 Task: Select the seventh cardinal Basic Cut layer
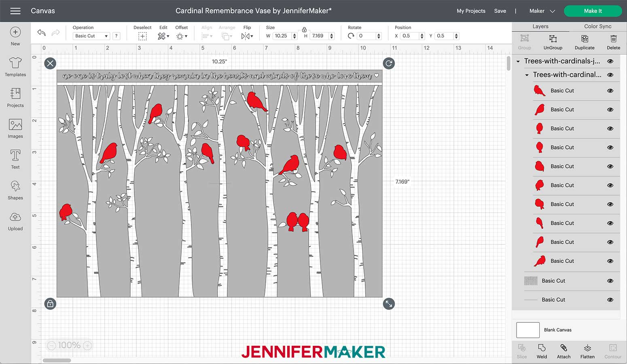(576, 204)
